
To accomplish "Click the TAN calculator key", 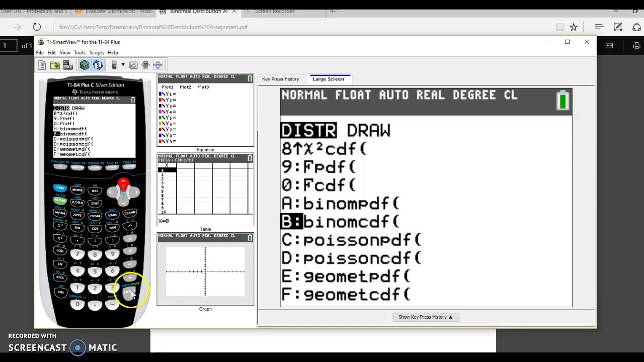I will click(x=112, y=228).
